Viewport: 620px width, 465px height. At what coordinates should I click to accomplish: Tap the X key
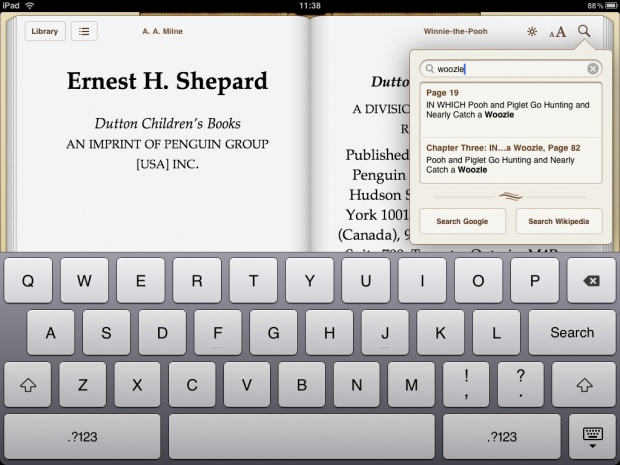[x=137, y=384]
